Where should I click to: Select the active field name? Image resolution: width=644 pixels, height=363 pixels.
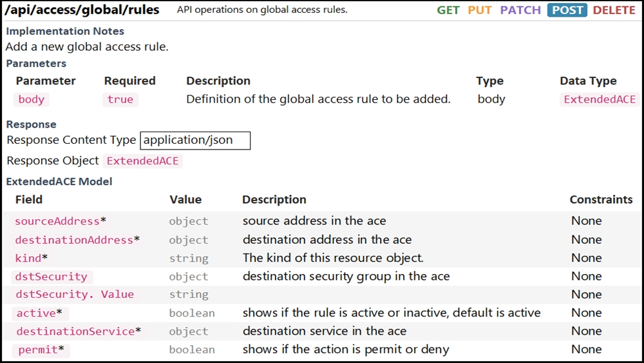pos(40,313)
